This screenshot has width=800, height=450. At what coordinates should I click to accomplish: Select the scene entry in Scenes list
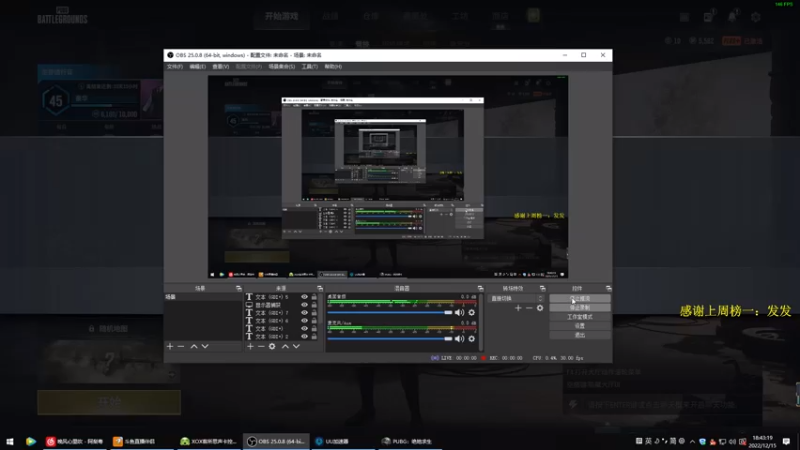coord(203,297)
